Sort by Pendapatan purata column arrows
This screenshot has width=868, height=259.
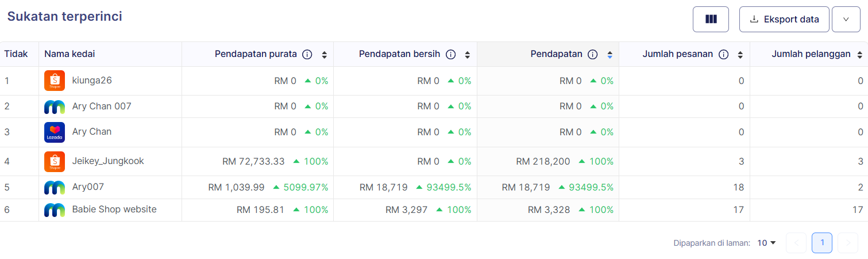[325, 55]
